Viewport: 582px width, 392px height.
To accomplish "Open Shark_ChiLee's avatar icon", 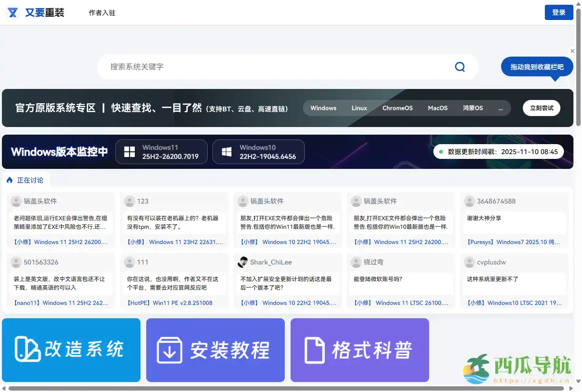I will (243, 262).
